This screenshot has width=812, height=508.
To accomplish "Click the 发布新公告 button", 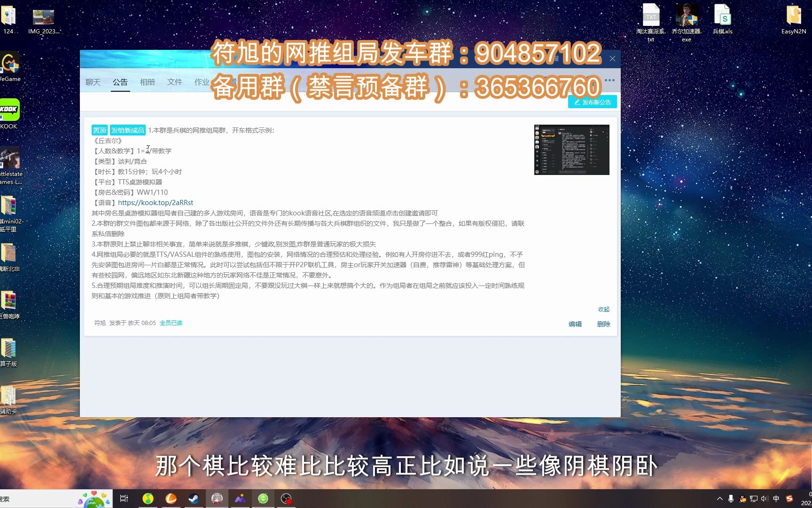I will coord(593,102).
